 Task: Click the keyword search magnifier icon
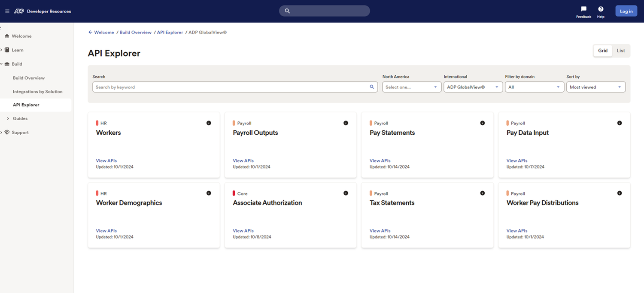[372, 87]
